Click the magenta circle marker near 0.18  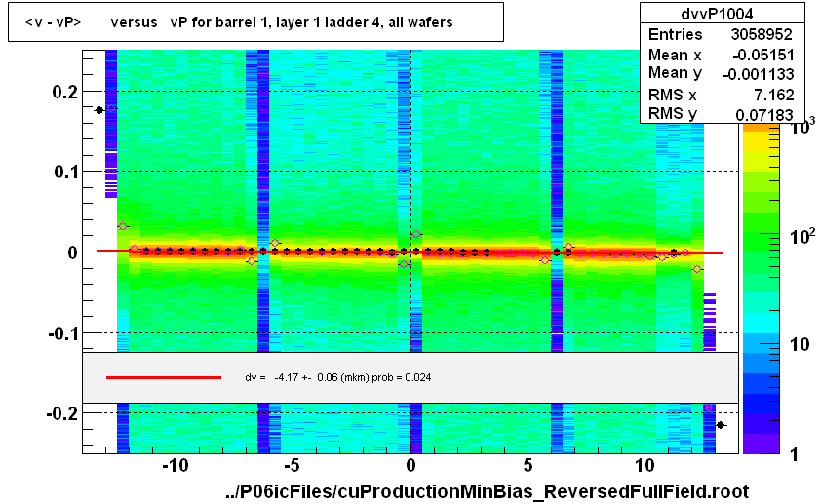point(111,108)
